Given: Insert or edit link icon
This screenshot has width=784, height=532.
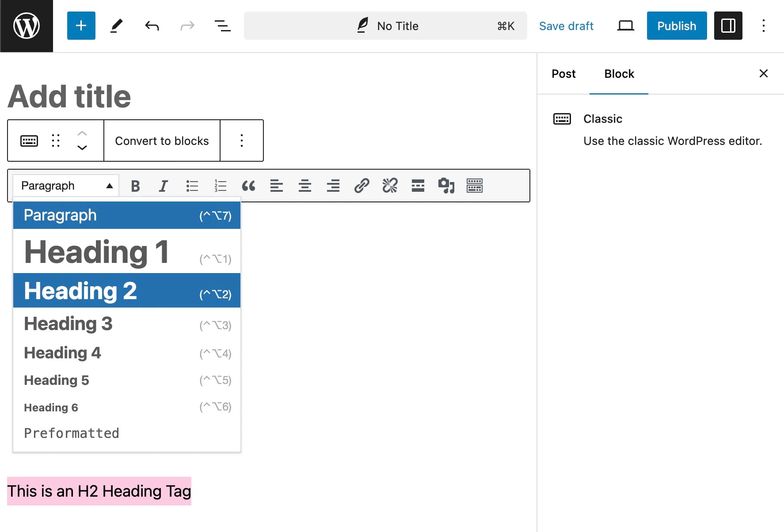Looking at the screenshot, I should 362,186.
